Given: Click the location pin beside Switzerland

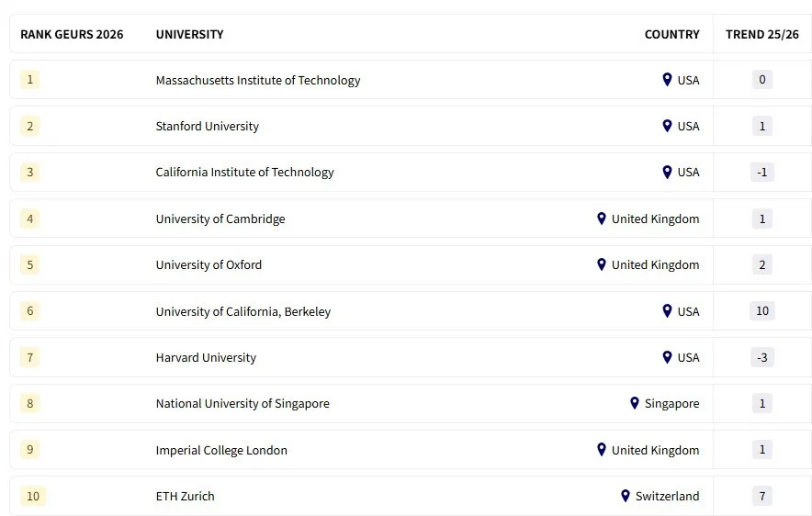Looking at the screenshot, I should [626, 496].
